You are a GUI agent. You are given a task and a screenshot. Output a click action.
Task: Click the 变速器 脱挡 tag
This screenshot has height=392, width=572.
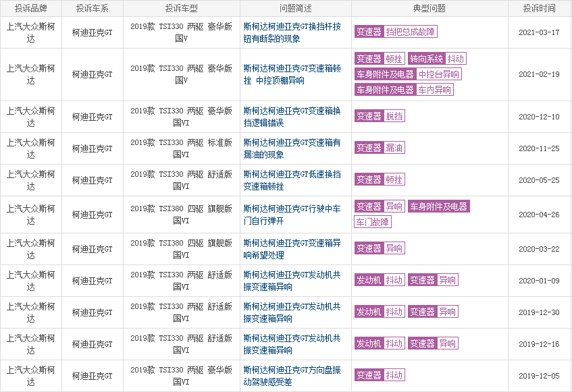pos(380,116)
